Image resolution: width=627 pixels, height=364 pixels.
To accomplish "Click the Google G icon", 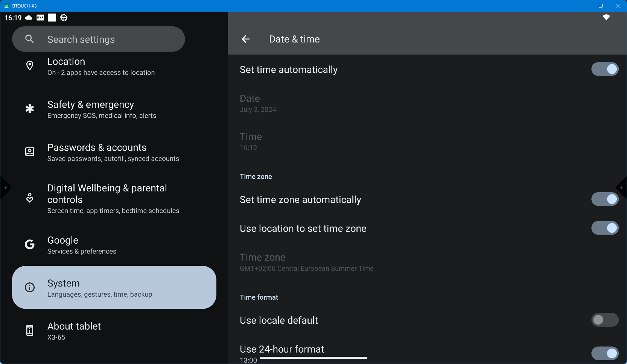I will (x=30, y=245).
